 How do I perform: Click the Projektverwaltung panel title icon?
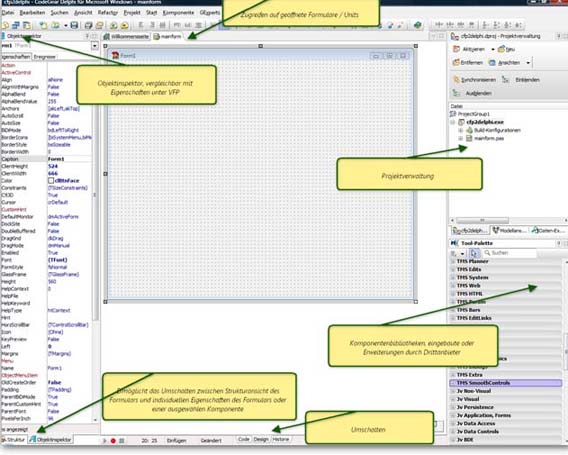pyautogui.click(x=455, y=36)
